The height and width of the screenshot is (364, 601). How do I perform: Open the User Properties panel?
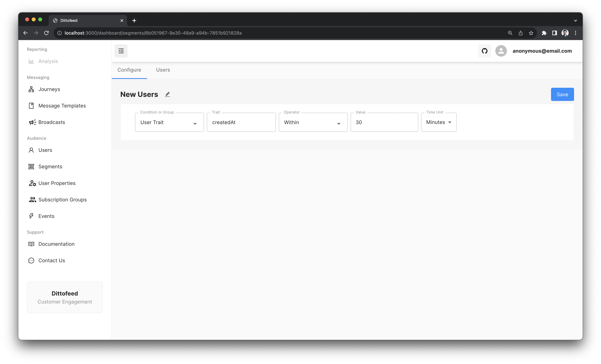[x=57, y=183]
